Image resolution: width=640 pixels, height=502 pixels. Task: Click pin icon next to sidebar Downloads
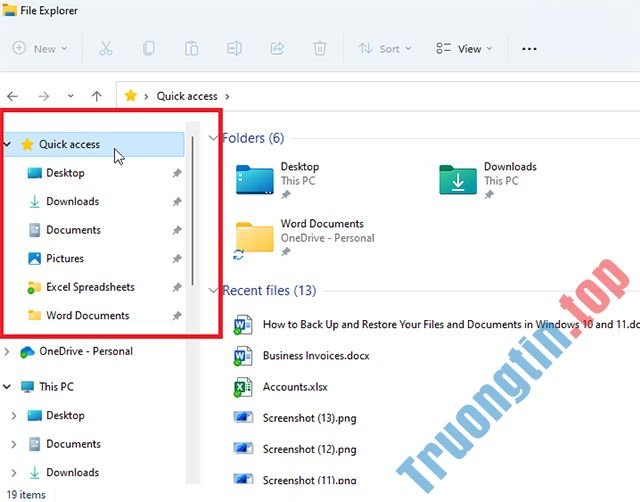[177, 202]
